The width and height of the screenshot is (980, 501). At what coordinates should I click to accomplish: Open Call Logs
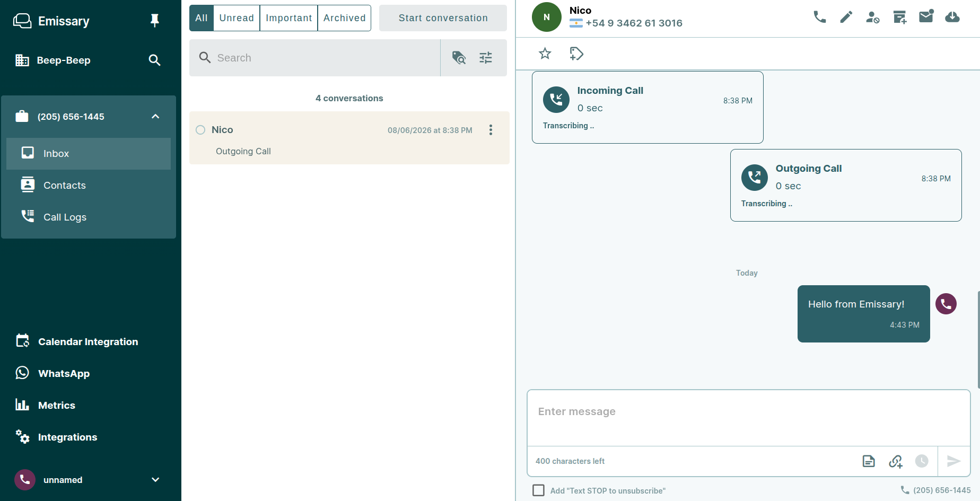[x=89, y=217]
